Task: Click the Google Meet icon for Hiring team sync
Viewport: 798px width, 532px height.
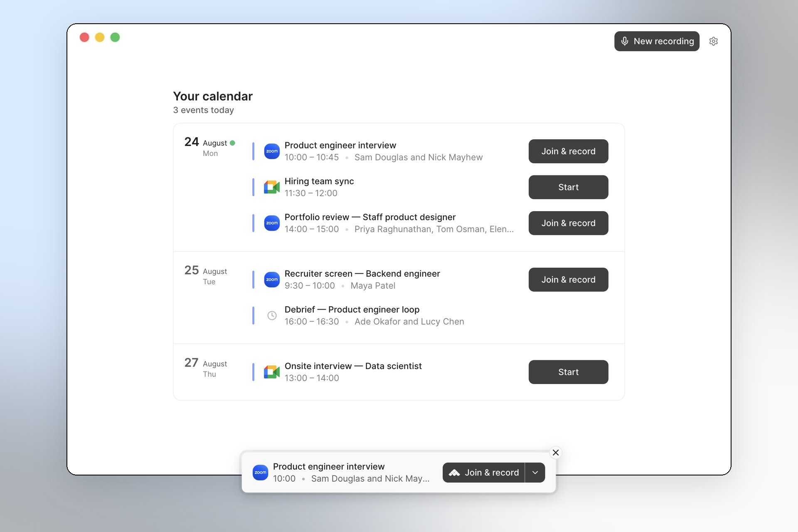Action: point(272,187)
